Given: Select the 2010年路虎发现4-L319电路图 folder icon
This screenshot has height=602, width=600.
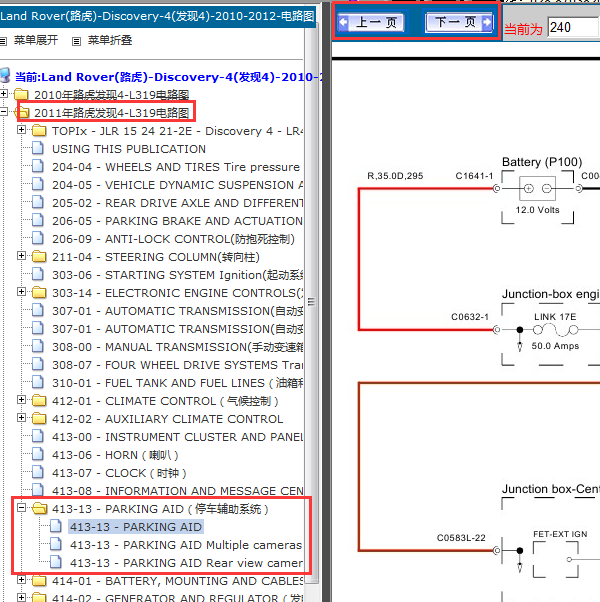Looking at the screenshot, I should click(x=21, y=94).
